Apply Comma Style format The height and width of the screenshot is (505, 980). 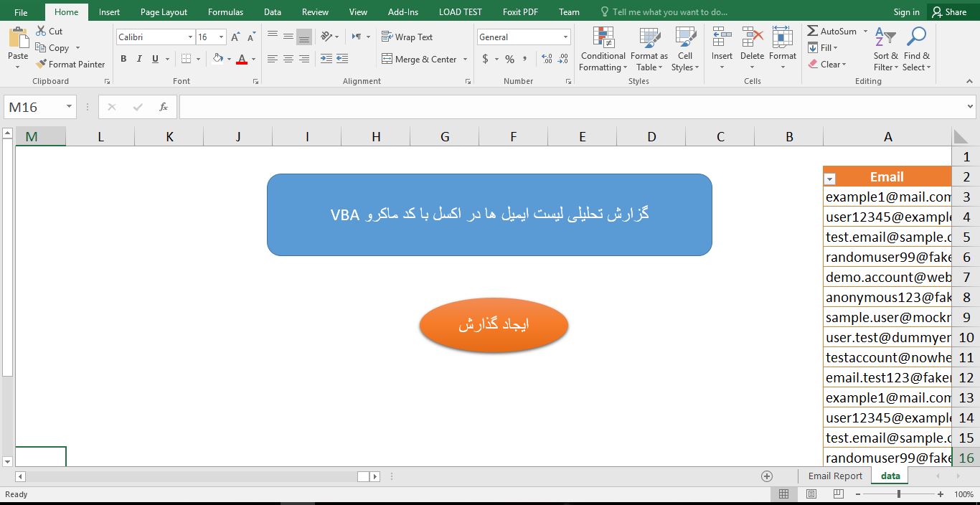[525, 59]
